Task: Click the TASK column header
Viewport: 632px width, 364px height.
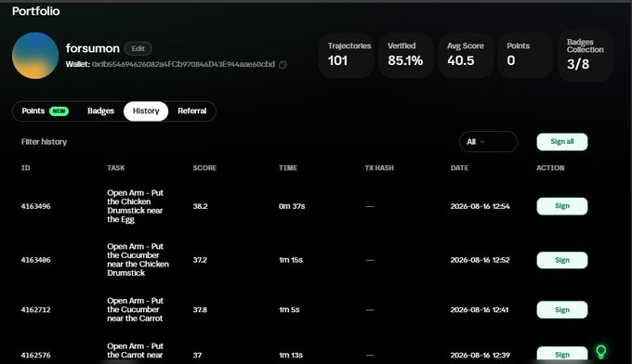Action: tap(115, 168)
